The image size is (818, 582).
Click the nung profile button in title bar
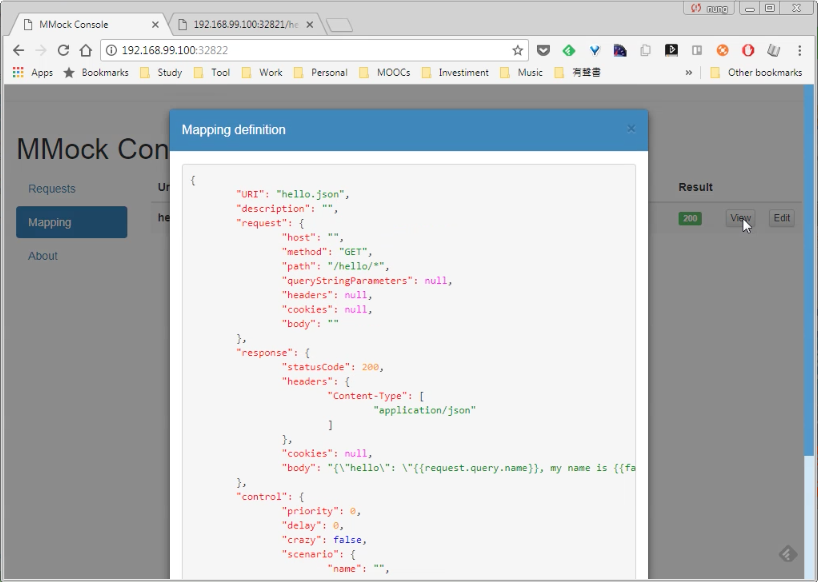pos(709,8)
